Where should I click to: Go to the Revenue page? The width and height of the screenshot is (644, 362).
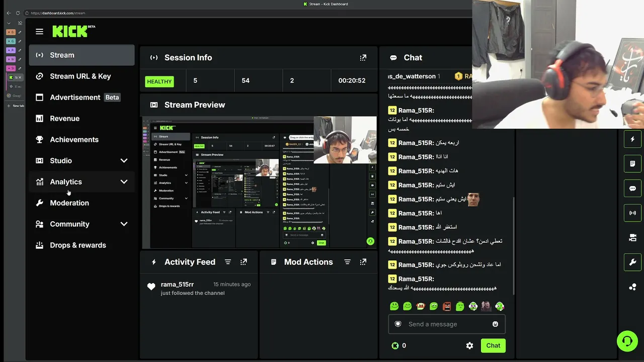pyautogui.click(x=82, y=119)
